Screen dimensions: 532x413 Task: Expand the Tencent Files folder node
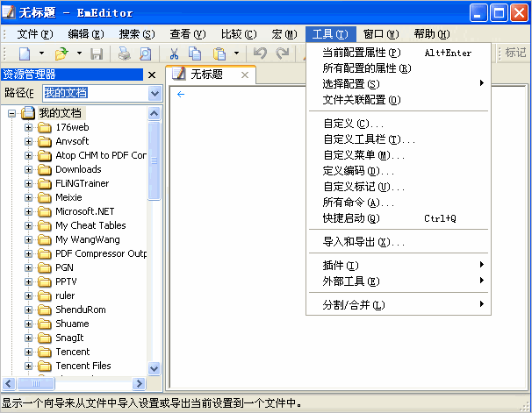pyautogui.click(x=28, y=367)
